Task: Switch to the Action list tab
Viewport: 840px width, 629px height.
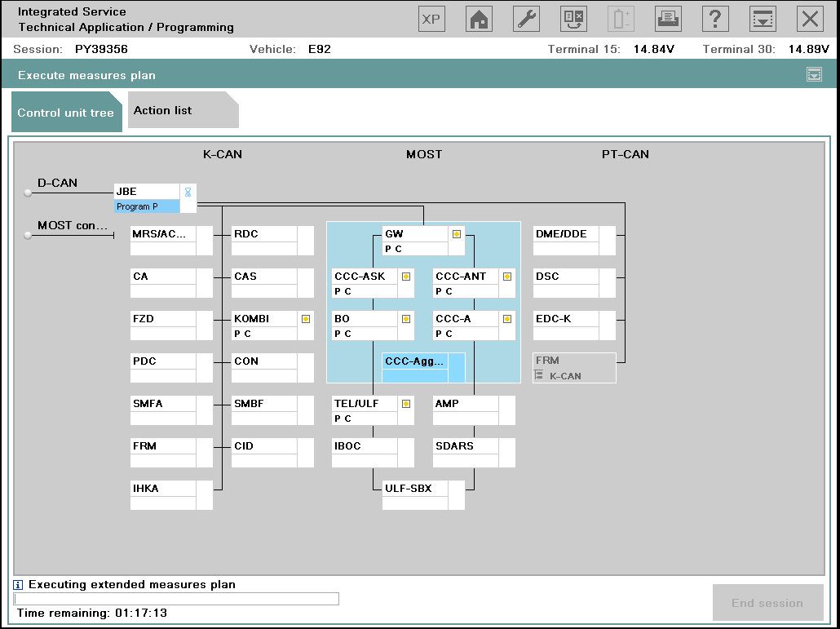Action: [x=163, y=111]
